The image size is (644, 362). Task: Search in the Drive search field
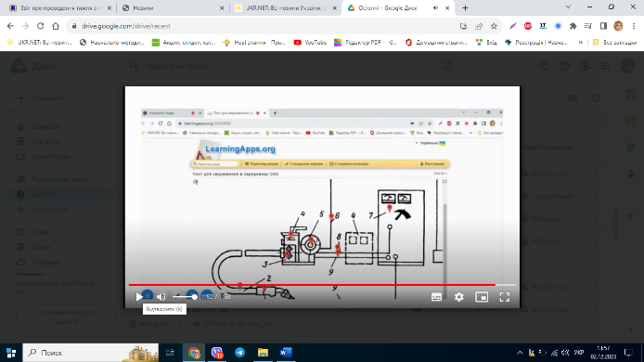(288, 66)
